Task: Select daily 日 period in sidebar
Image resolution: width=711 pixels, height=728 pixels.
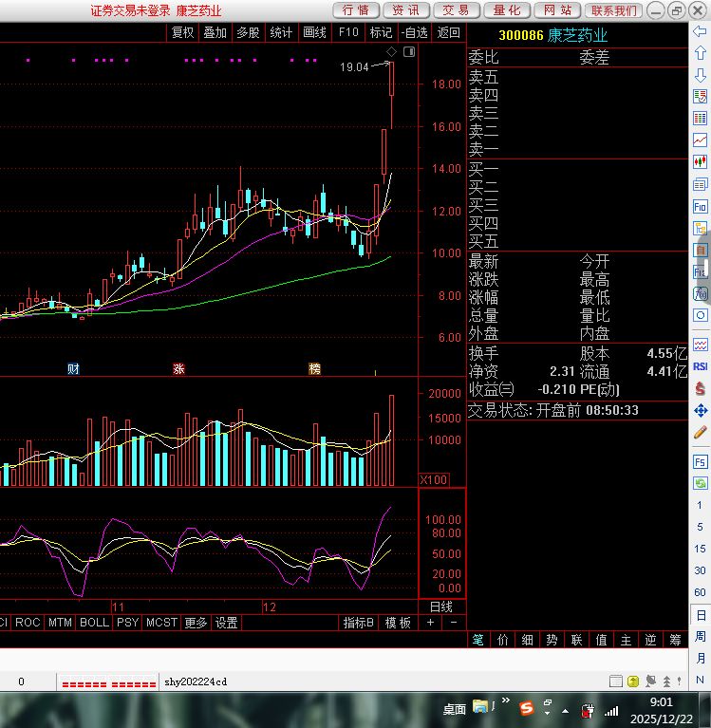Action: (701, 615)
